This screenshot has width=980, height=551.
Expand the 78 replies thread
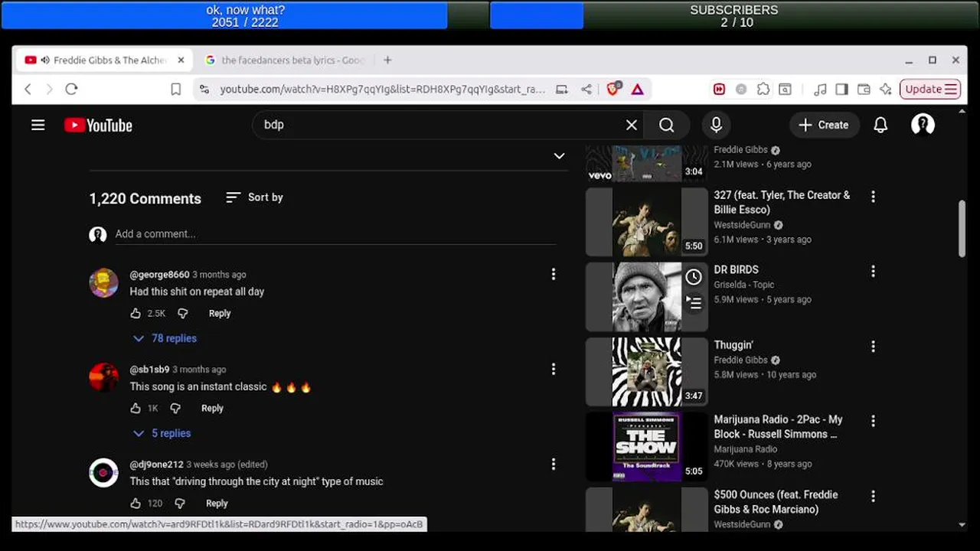165,338
